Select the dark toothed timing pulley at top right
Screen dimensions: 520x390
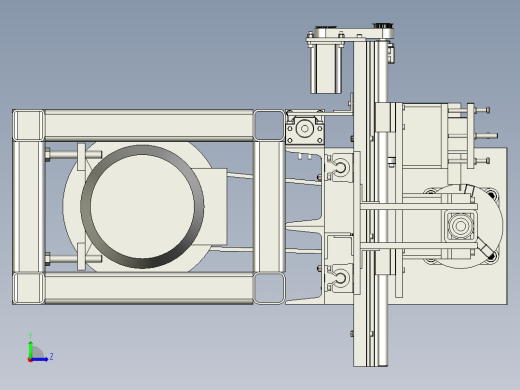coord(383,26)
